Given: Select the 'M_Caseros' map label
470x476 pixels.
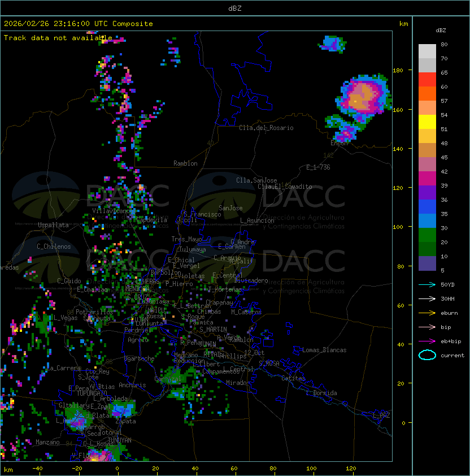Looking at the screenshot, I should (x=246, y=312).
